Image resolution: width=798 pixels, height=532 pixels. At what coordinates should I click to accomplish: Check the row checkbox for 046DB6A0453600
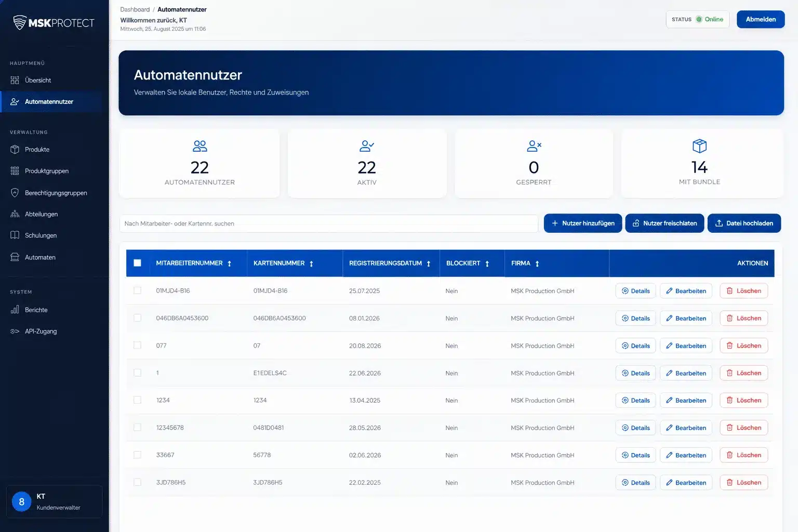137,318
